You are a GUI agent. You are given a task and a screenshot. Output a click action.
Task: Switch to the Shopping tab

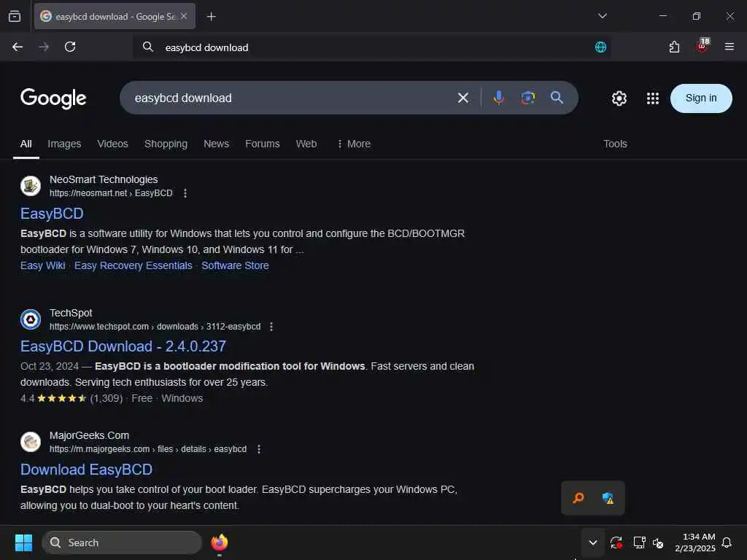point(166,144)
